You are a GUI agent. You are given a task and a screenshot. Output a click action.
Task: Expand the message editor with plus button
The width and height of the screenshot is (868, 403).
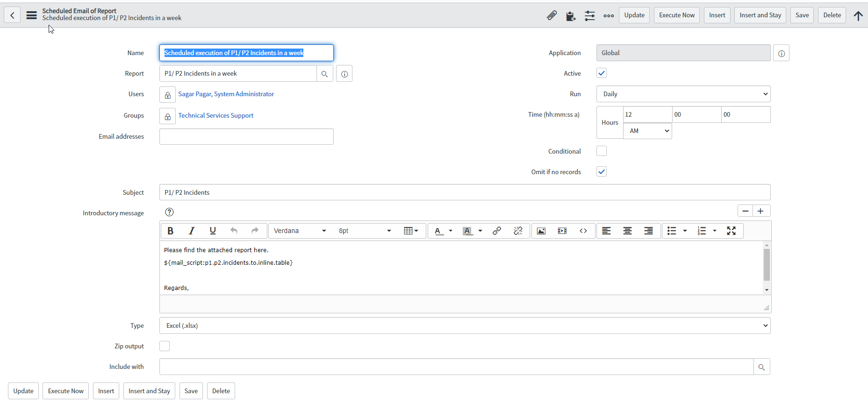point(761,211)
